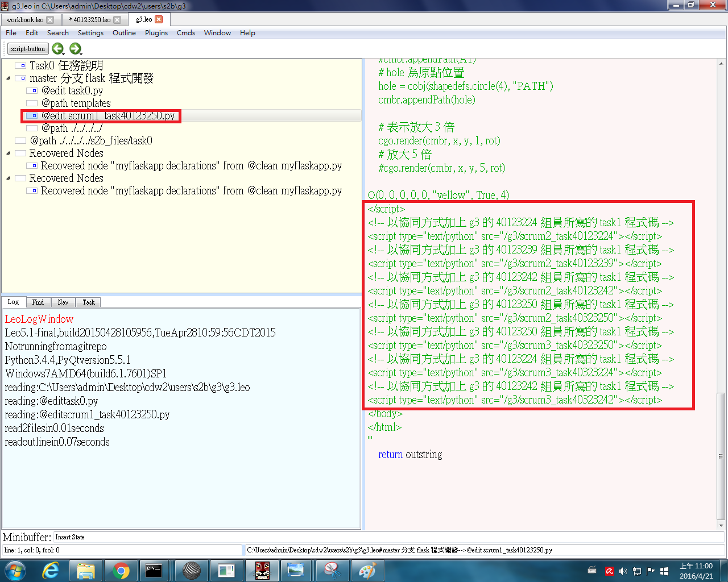
Task: Switch to the Log tab
Action: tap(13, 302)
